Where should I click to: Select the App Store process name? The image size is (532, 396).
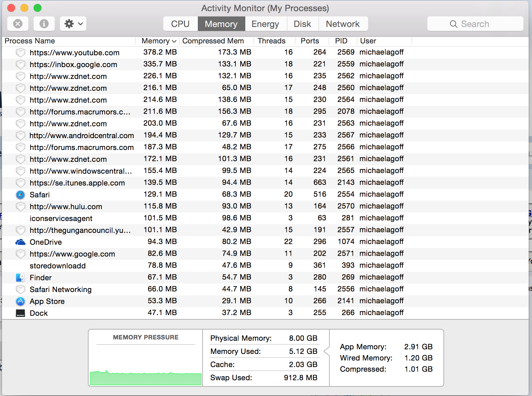tap(47, 301)
